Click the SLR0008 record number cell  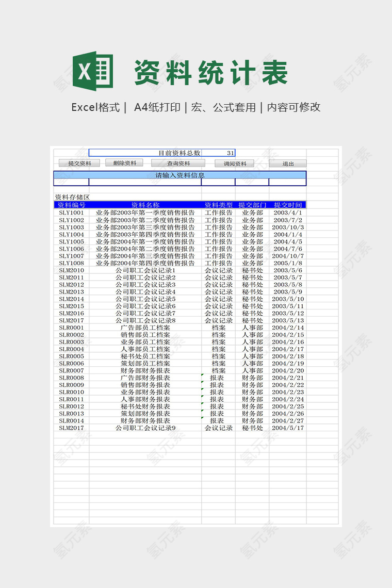(71, 378)
